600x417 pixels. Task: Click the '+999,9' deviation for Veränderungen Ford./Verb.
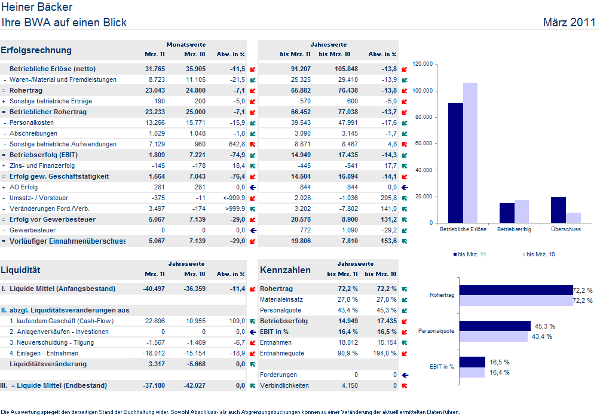point(235,208)
